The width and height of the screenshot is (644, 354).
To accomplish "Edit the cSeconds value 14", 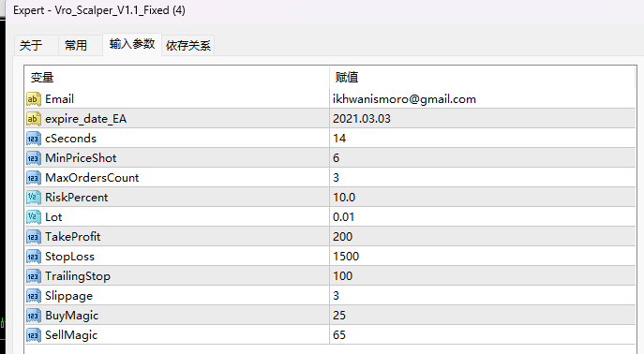I will [x=482, y=139].
